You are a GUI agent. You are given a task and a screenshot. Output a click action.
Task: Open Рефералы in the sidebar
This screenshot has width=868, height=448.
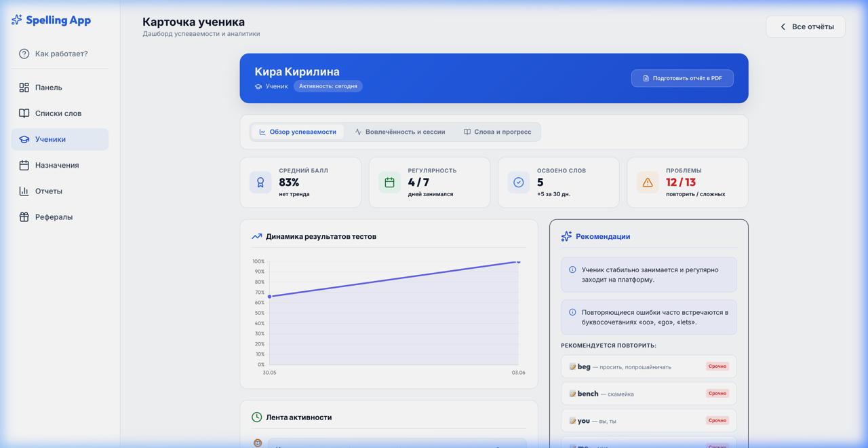point(60,217)
